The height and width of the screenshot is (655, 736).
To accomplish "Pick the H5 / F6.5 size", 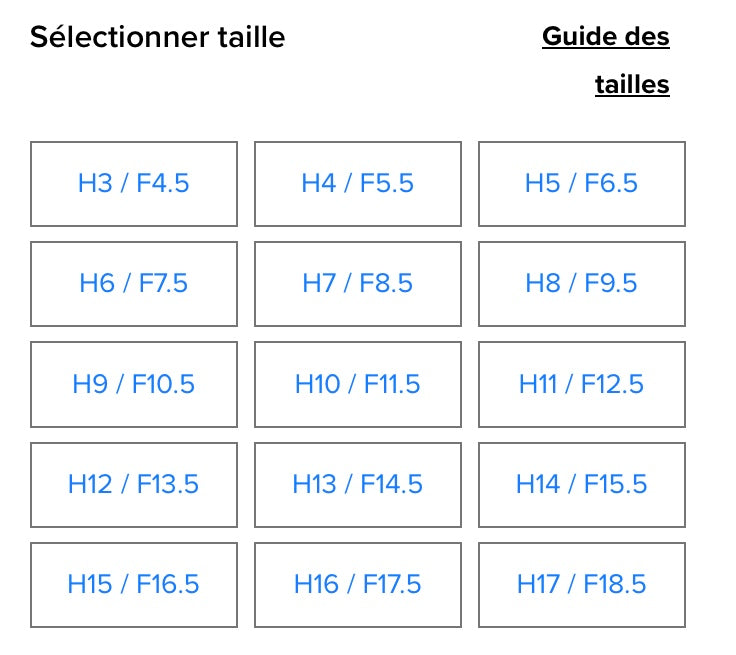I will pyautogui.click(x=582, y=184).
